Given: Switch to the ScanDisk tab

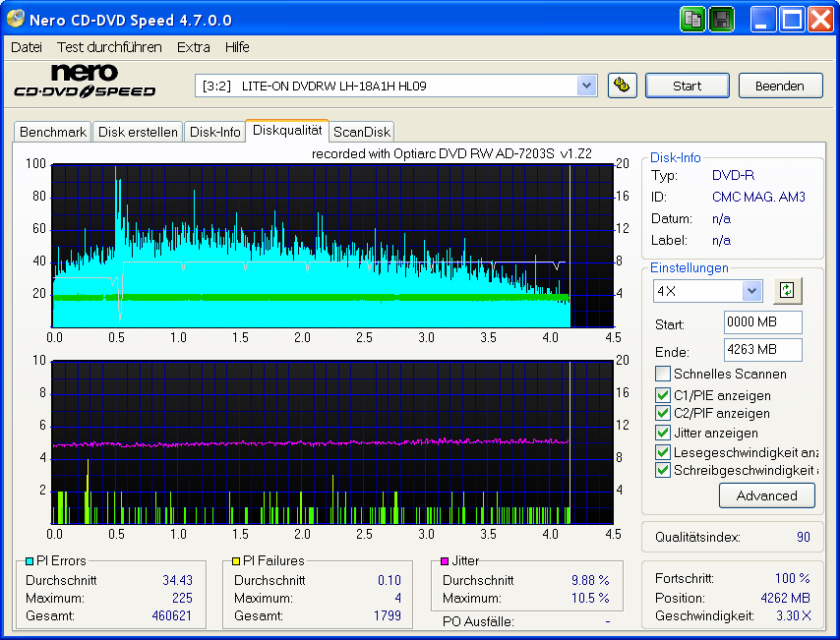Looking at the screenshot, I should coord(361,131).
